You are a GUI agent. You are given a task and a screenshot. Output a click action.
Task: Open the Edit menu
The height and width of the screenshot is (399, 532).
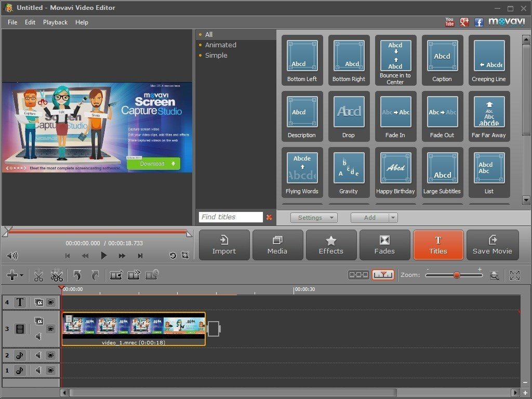30,22
